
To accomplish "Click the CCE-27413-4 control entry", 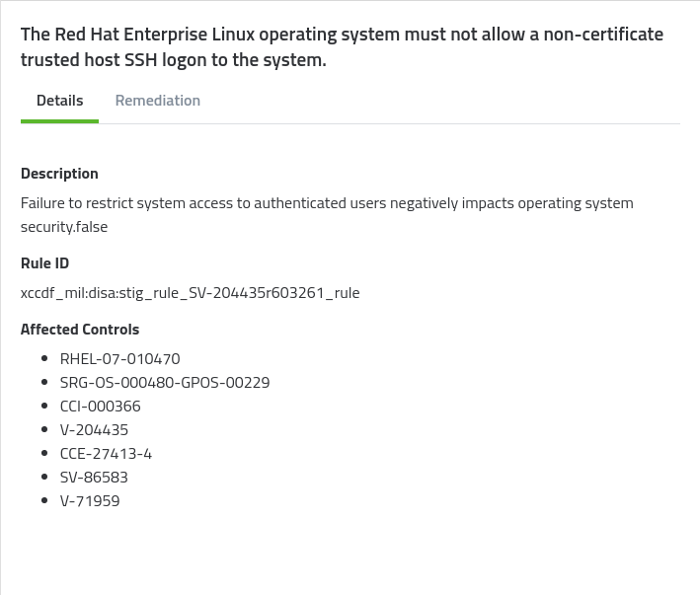I will pos(106,454).
